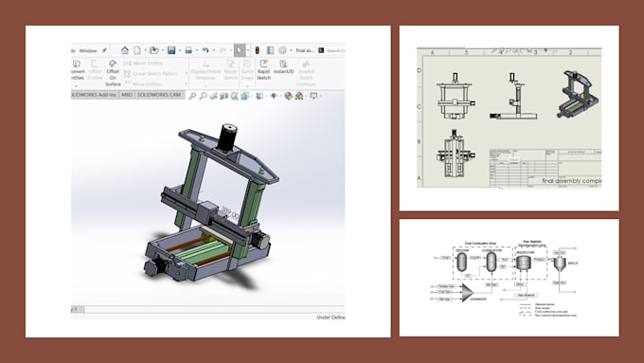The image size is (644, 363).
Task: Click the Convert Entities tool
Action: (x=77, y=70)
